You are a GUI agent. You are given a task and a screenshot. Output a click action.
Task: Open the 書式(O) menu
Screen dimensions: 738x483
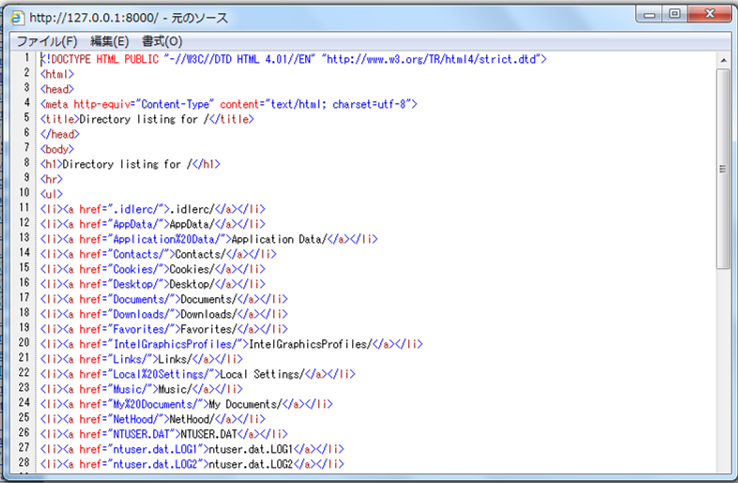pyautogui.click(x=162, y=41)
